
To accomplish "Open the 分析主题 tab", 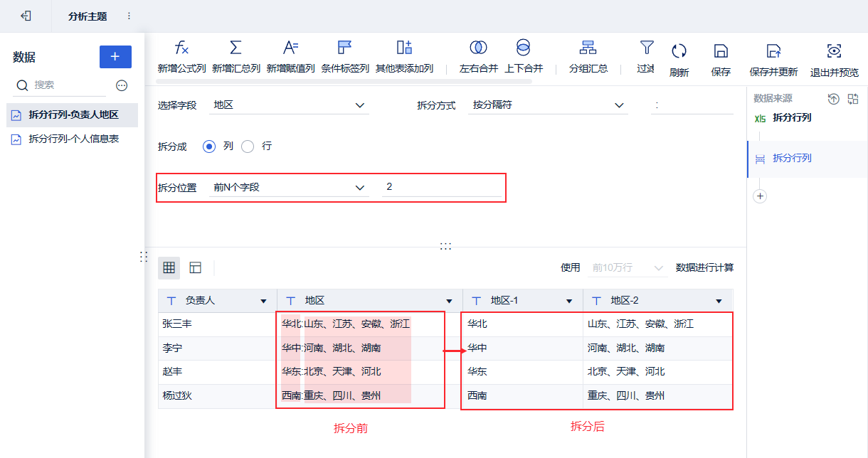I will (x=88, y=16).
